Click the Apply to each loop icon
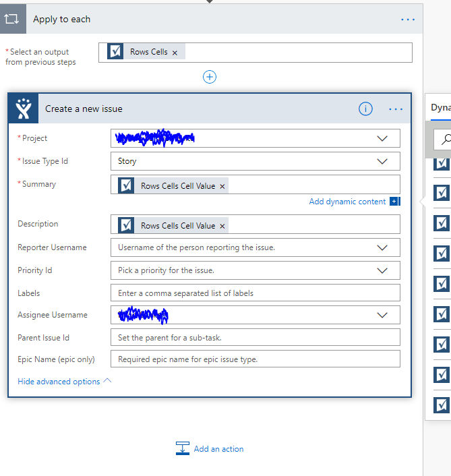451x476 pixels. click(x=12, y=19)
